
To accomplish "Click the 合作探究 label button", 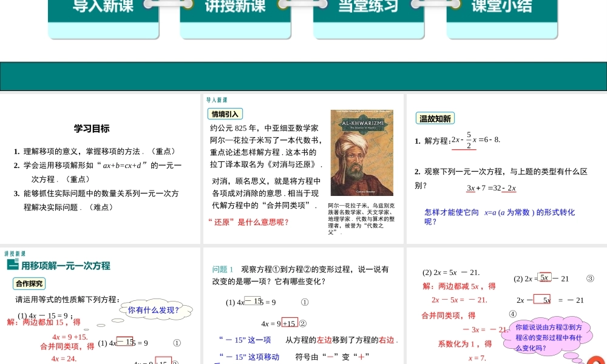I will click(x=29, y=283).
